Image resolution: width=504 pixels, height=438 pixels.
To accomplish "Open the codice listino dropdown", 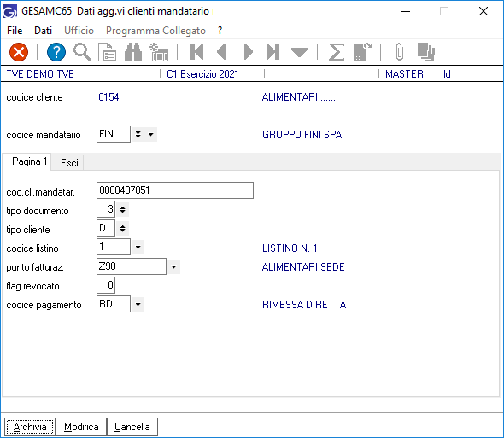I will 138,247.
